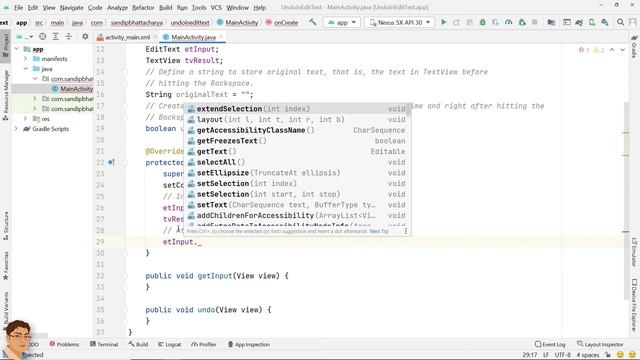Expand the res folder
The height and width of the screenshot is (360, 640).
point(26,119)
